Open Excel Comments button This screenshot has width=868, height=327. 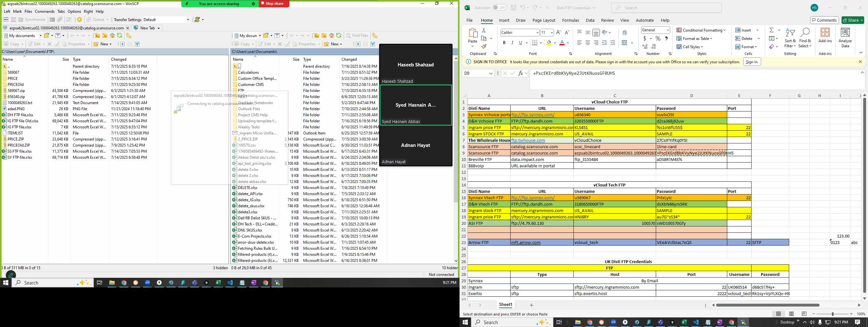click(824, 20)
